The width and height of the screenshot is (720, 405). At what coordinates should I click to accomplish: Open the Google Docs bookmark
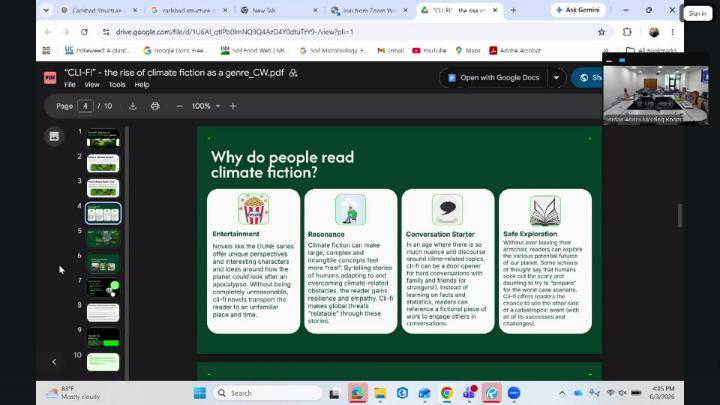(175, 51)
